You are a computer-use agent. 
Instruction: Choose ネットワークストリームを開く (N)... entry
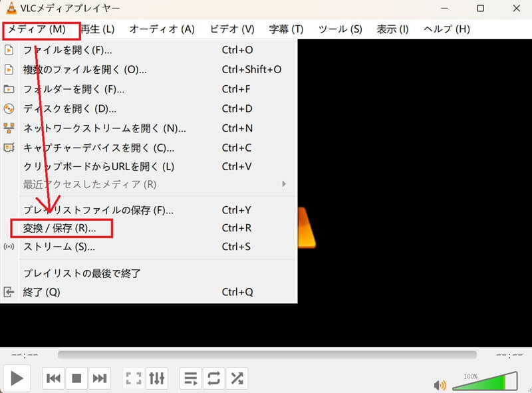click(148, 128)
